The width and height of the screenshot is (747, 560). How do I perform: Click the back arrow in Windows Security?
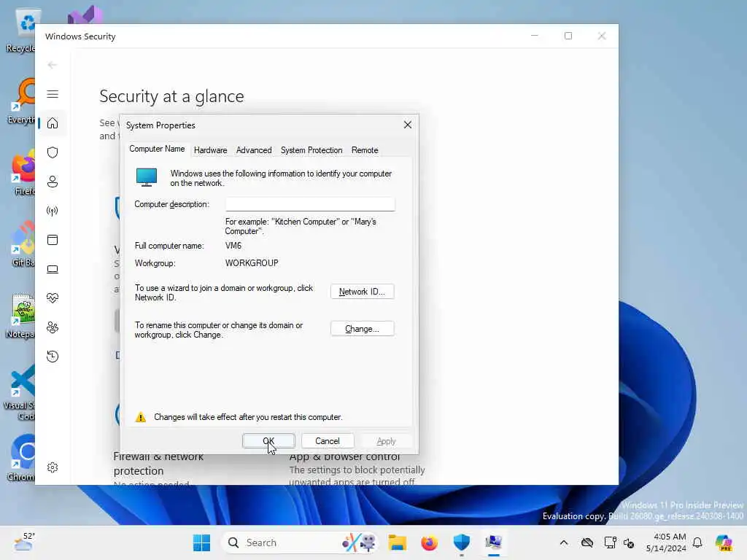[53, 65]
